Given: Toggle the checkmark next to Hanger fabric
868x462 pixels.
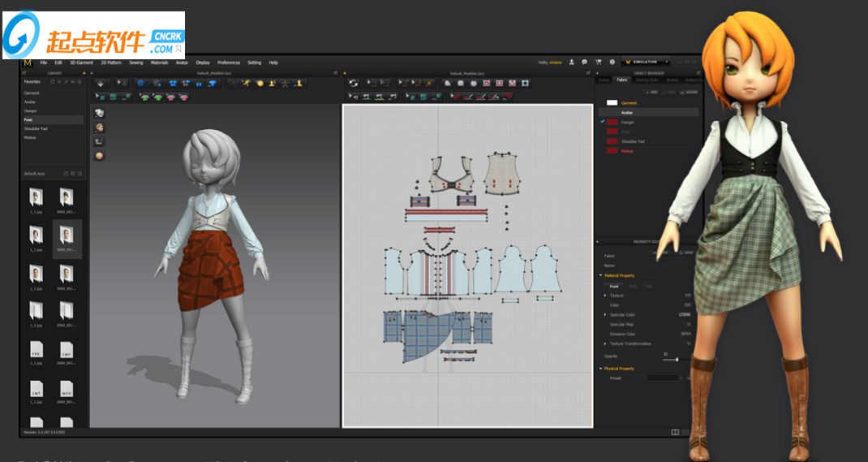Looking at the screenshot, I should [602, 122].
